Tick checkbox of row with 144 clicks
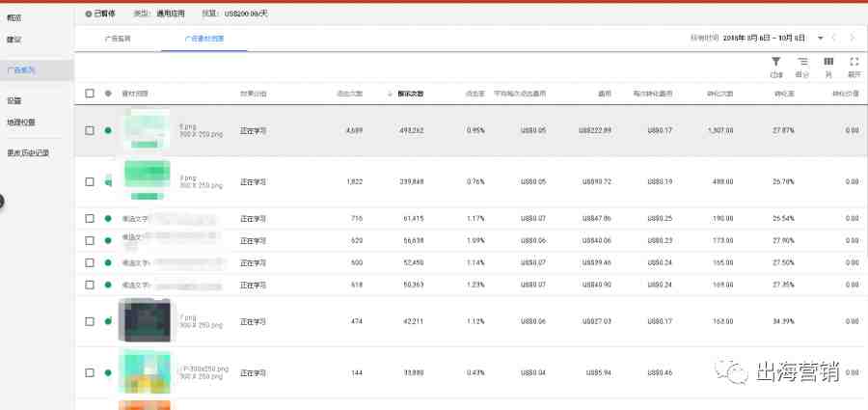The height and width of the screenshot is (410, 868). [90, 373]
